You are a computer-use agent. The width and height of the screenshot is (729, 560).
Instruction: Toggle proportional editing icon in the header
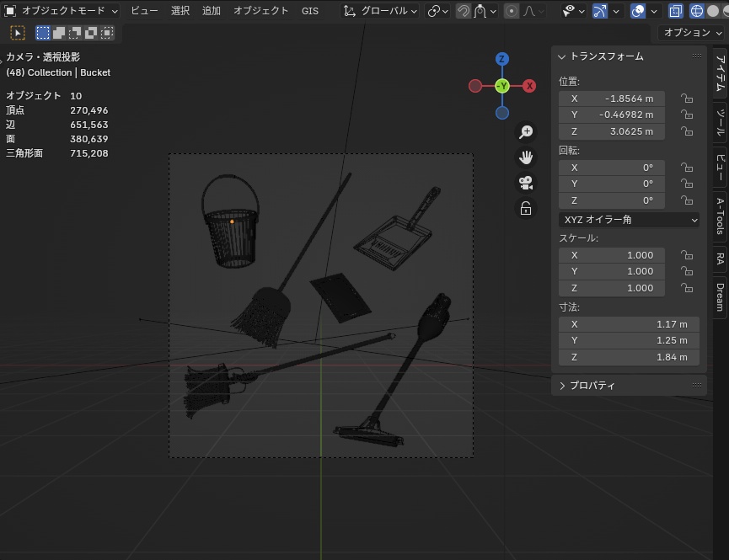pyautogui.click(x=512, y=11)
